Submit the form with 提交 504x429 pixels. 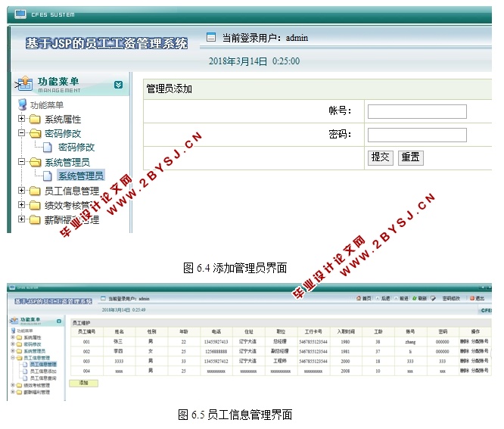[380, 158]
